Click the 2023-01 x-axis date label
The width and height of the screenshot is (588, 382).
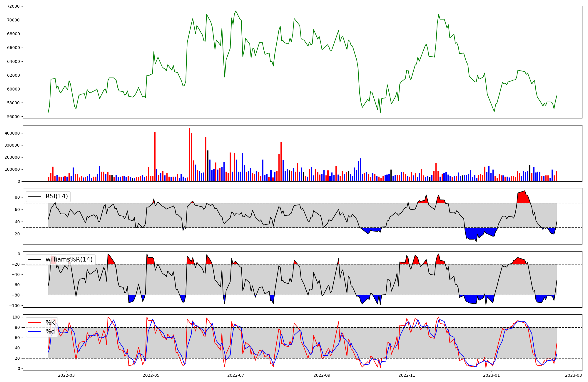(x=491, y=375)
